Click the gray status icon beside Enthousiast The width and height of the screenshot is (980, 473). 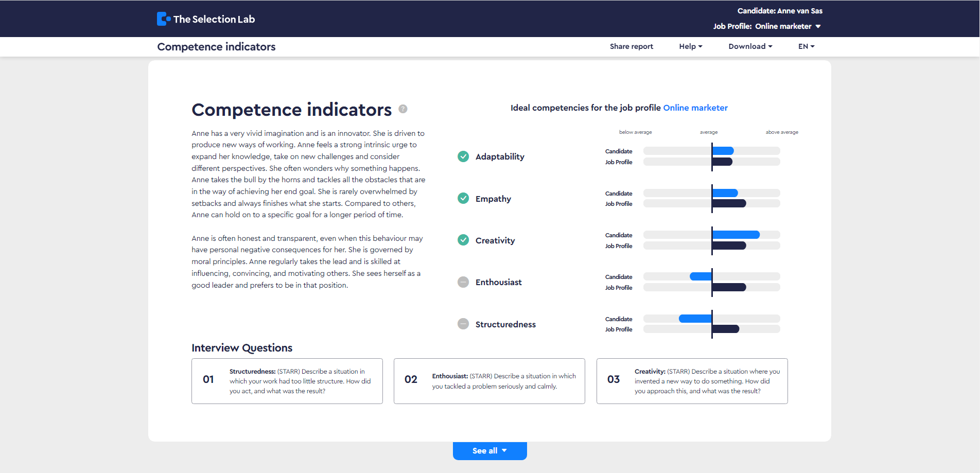[x=463, y=282]
